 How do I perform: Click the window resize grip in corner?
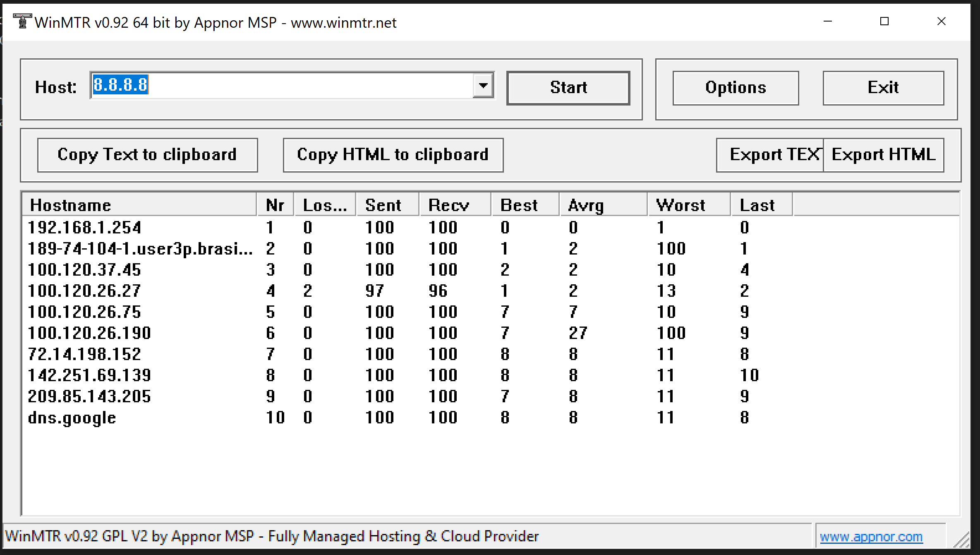[961, 540]
